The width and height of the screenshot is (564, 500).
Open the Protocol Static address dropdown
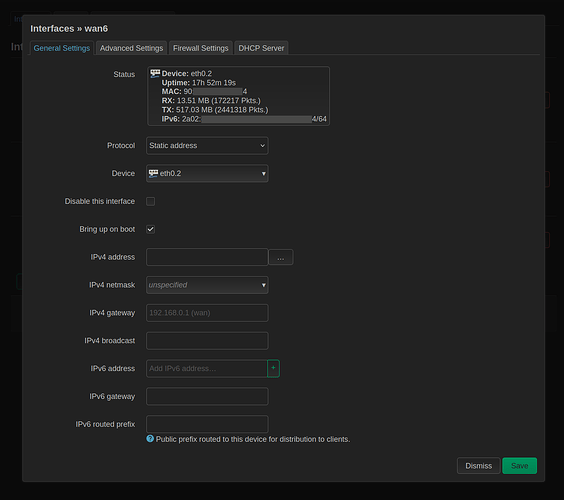pos(207,146)
